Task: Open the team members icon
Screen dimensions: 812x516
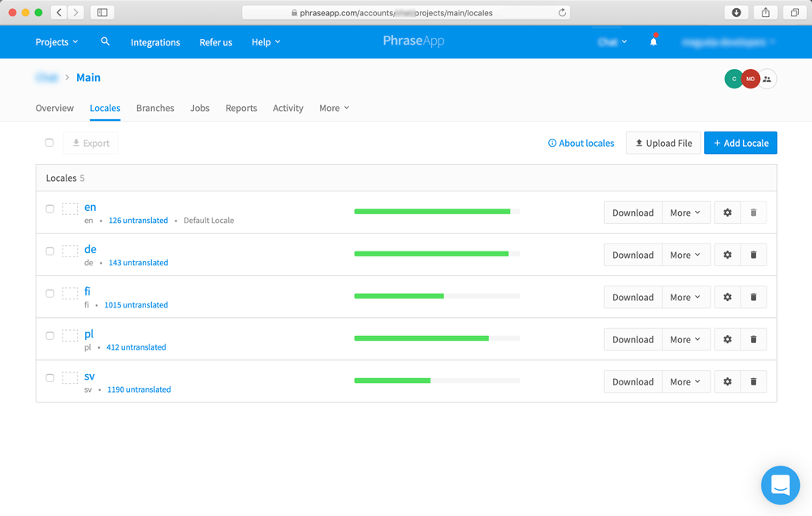Action: [767, 80]
